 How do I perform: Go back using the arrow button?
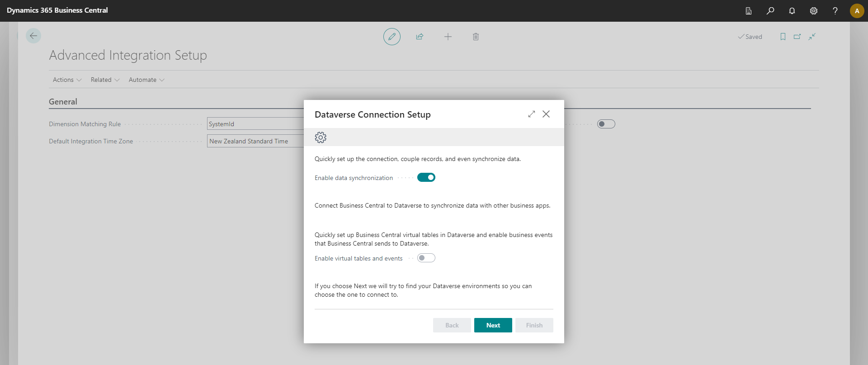pos(33,36)
